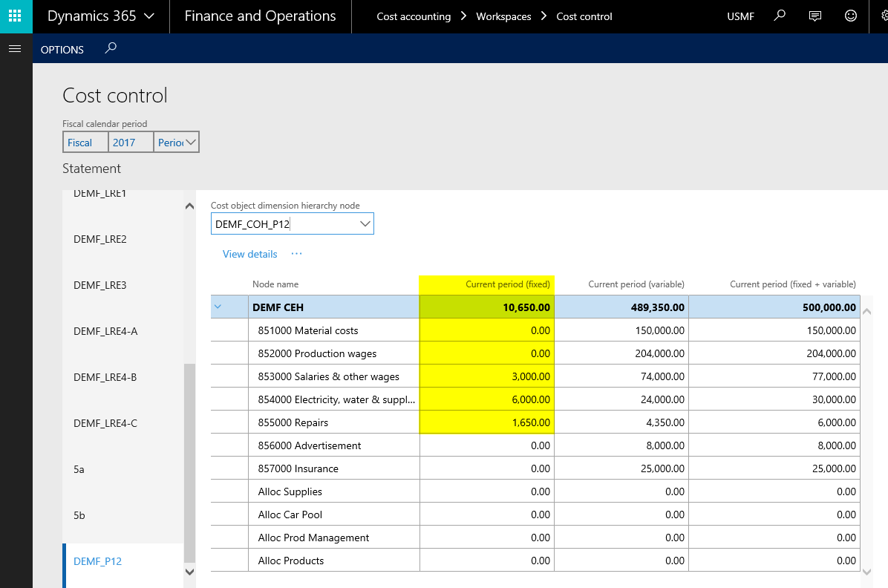Select the 855000 Repairs row

(x=293, y=422)
